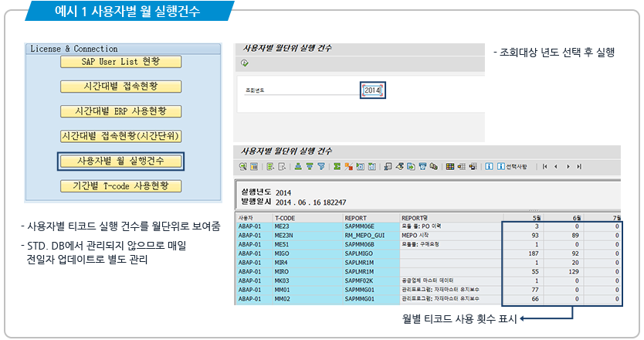Calculate totals with the green sigma icon
The width and height of the screenshot is (644, 340).
(337, 166)
